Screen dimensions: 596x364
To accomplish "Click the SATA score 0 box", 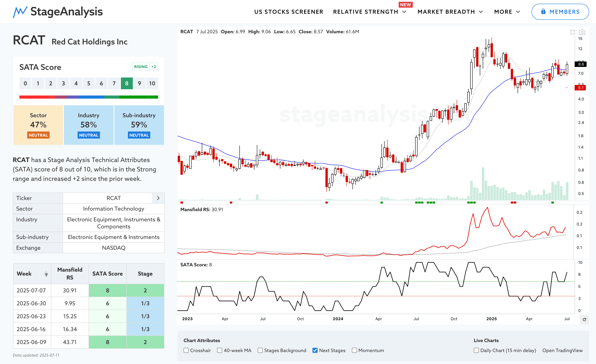I will tap(25, 83).
